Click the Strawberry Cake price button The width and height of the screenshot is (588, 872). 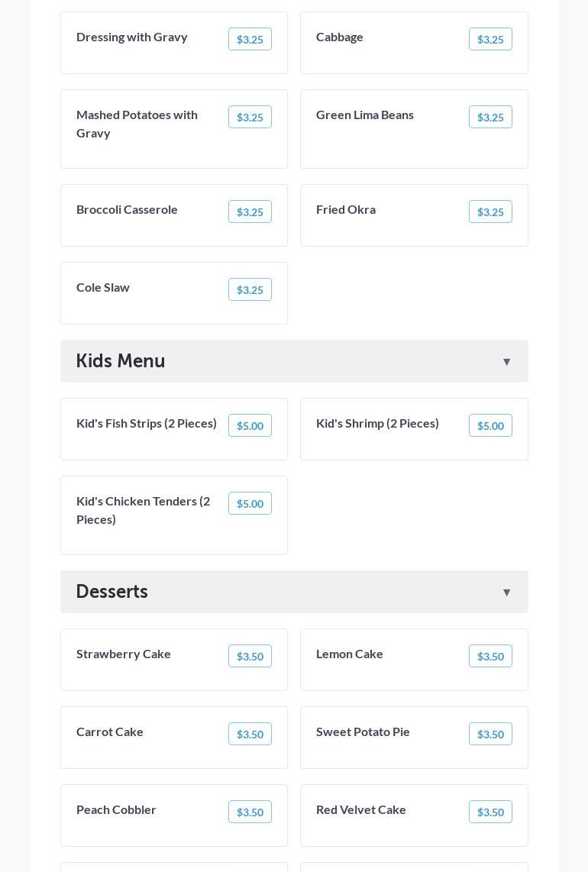click(x=250, y=657)
